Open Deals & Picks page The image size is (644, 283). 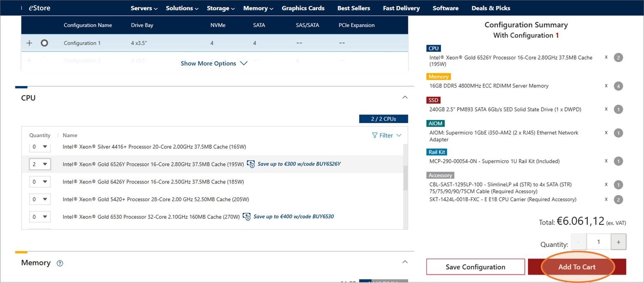tap(491, 8)
